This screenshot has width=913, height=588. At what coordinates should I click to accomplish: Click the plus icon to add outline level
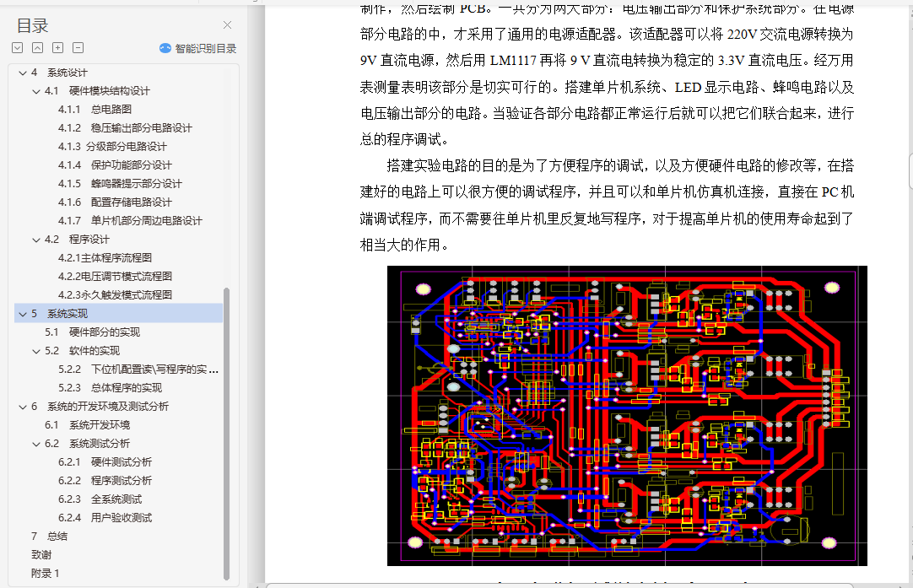[x=57, y=48]
